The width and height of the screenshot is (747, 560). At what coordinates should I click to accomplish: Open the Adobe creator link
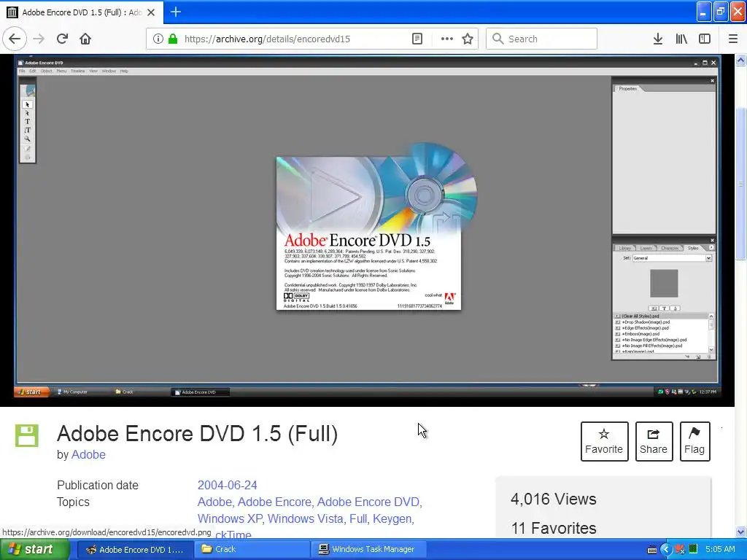(88, 455)
